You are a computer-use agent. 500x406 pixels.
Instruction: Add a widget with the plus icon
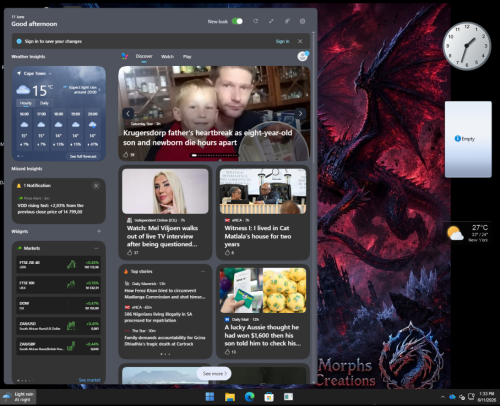(99, 231)
